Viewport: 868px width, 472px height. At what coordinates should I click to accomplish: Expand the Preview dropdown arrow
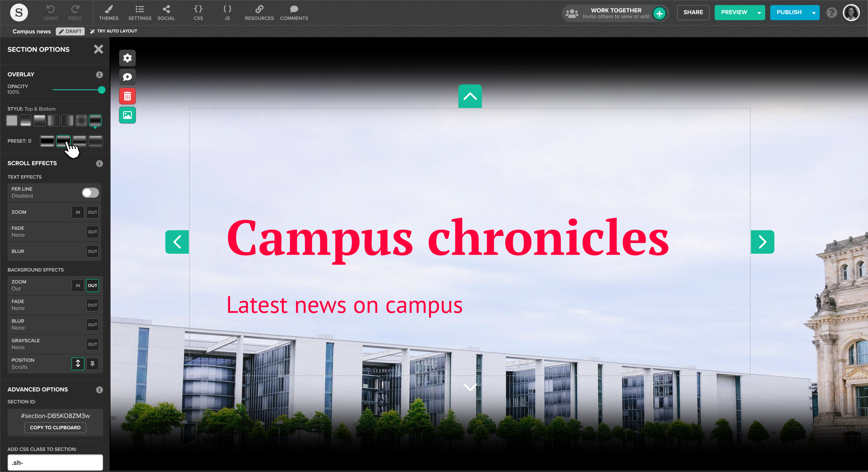pyautogui.click(x=759, y=12)
